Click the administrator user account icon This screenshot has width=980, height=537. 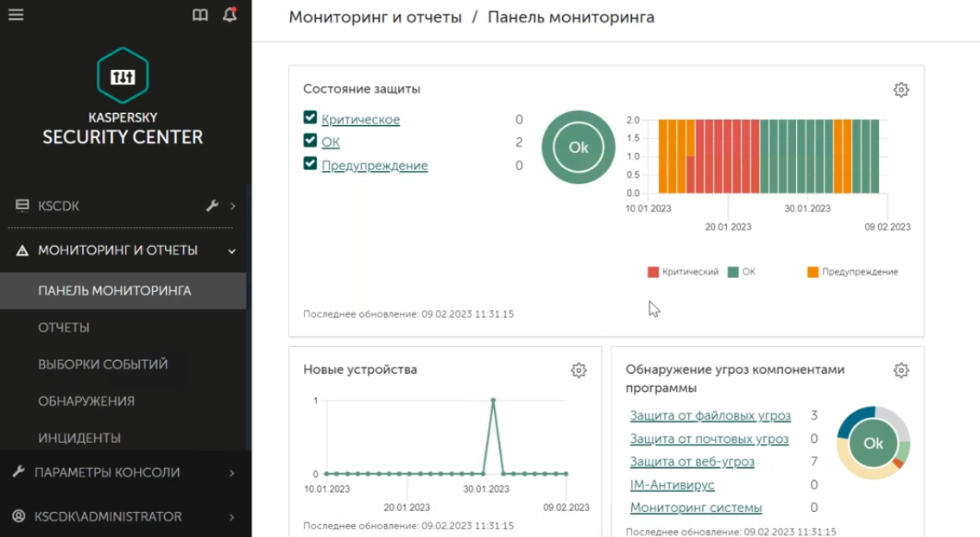click(19, 516)
